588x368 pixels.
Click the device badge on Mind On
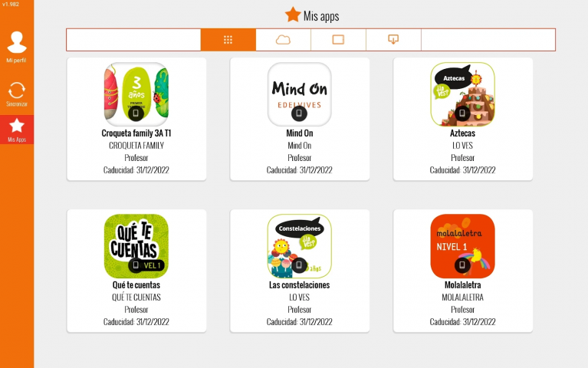299,113
